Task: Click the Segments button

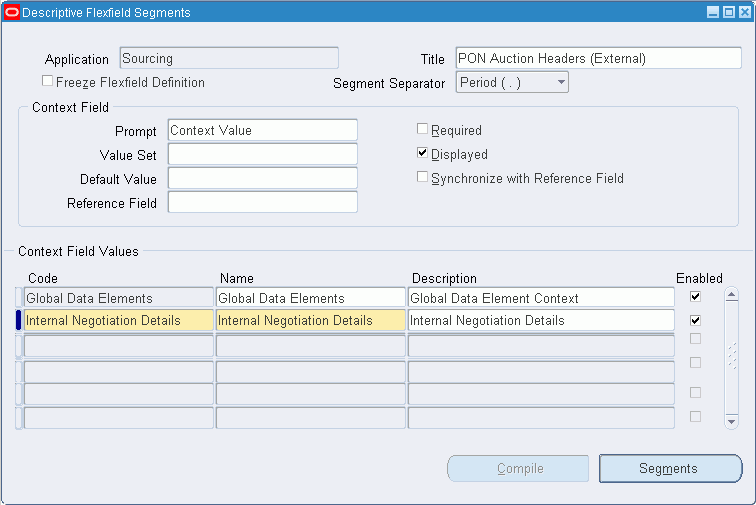Action: tap(670, 468)
